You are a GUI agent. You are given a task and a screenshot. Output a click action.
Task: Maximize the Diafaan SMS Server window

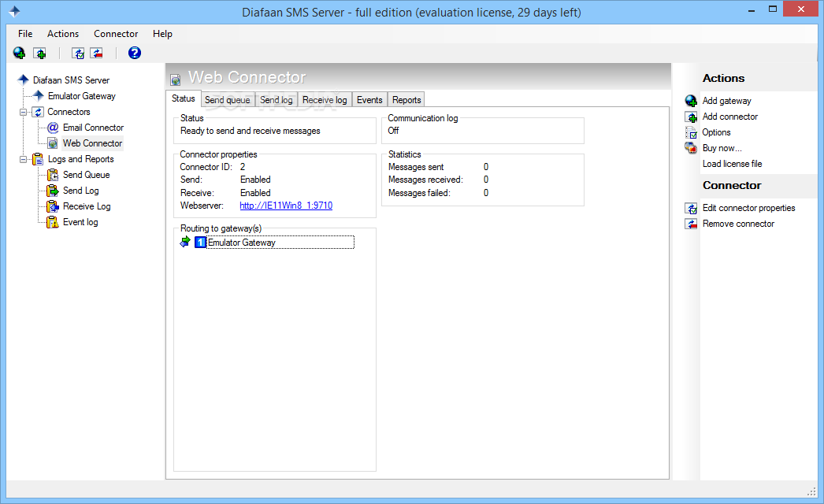point(773,9)
